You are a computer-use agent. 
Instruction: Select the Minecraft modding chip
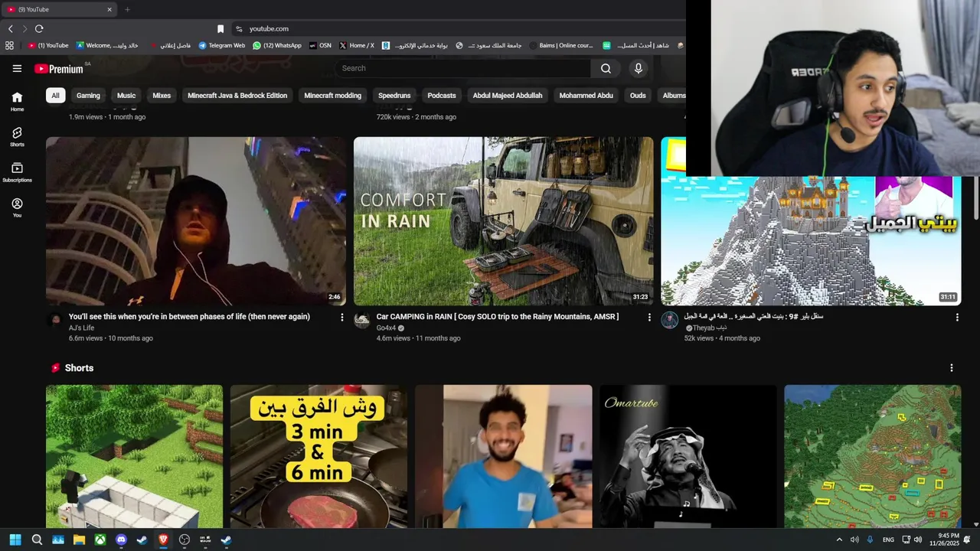(332, 96)
